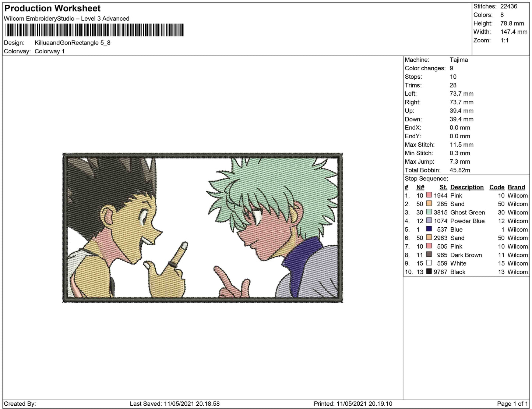This screenshot has height=409, width=532.
Task: Click the "St." column header
Action: click(x=443, y=187)
